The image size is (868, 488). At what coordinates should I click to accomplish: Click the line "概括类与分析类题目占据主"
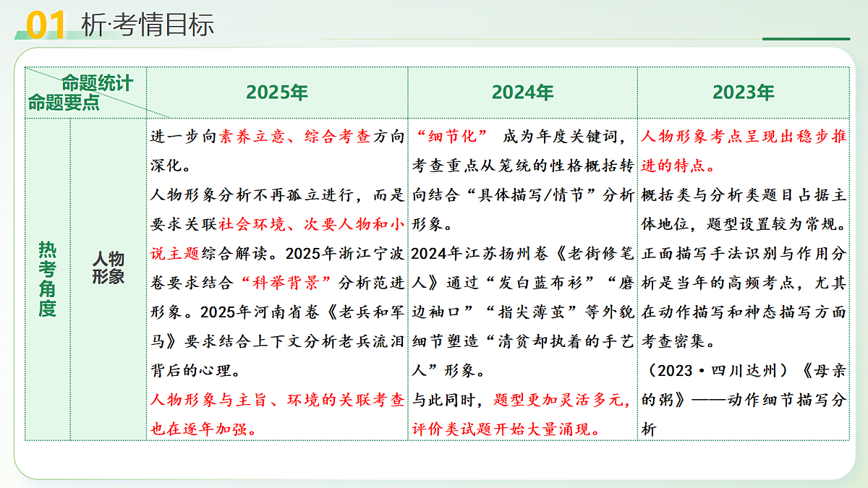(x=744, y=195)
